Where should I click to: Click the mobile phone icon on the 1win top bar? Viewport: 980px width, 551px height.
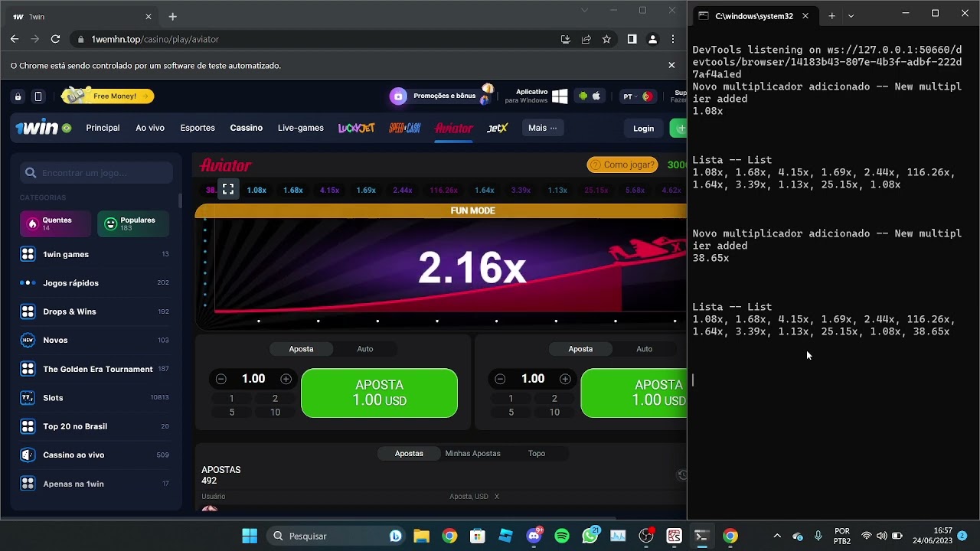[38, 96]
